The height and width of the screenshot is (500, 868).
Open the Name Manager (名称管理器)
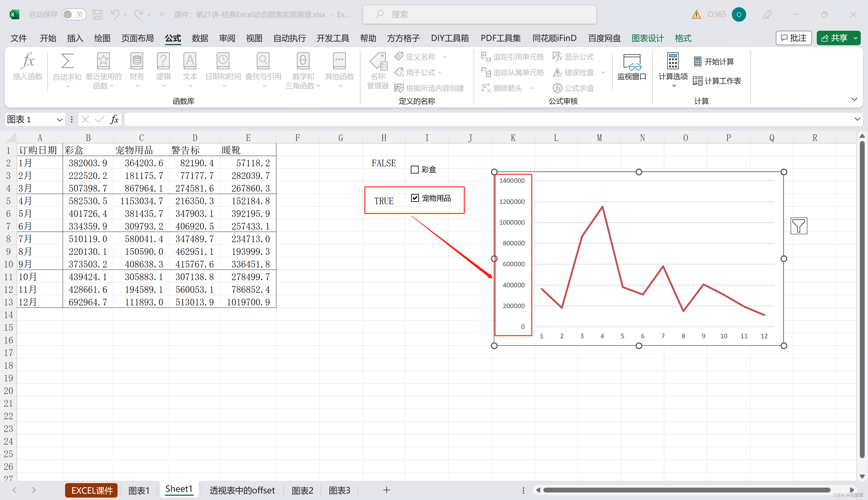tap(378, 71)
